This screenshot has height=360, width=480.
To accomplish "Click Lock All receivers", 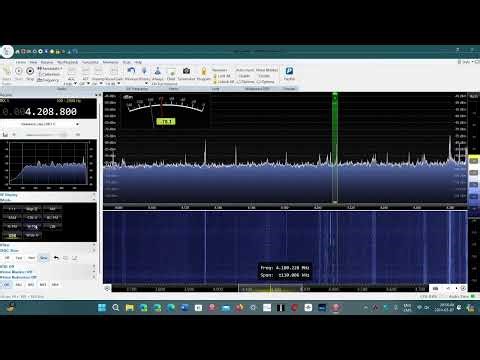I will coord(222,76).
